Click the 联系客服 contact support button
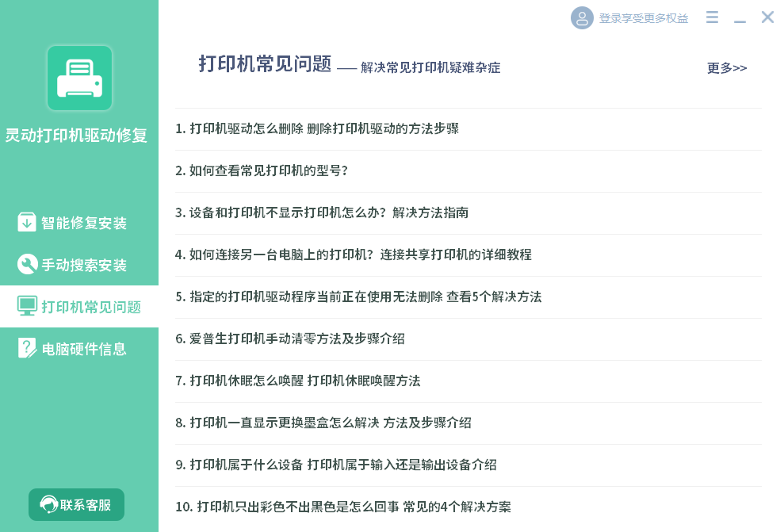784x532 pixels. 76,504
